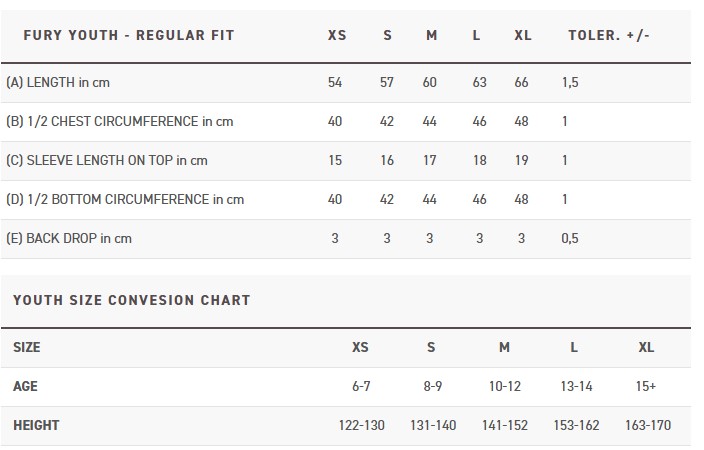The width and height of the screenshot is (704, 450).
Task: Click the height range 163-170 cell
Action: pyautogui.click(x=648, y=425)
